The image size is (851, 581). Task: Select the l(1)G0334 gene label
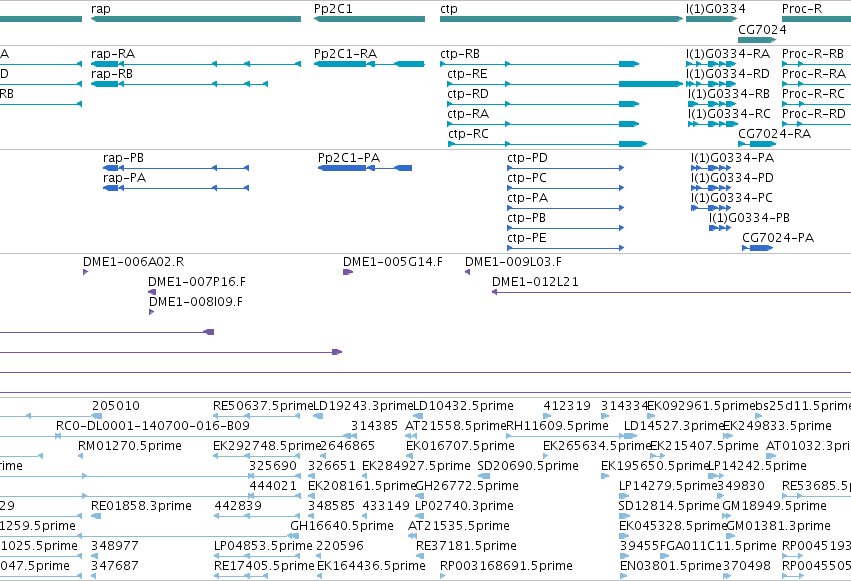click(716, 9)
